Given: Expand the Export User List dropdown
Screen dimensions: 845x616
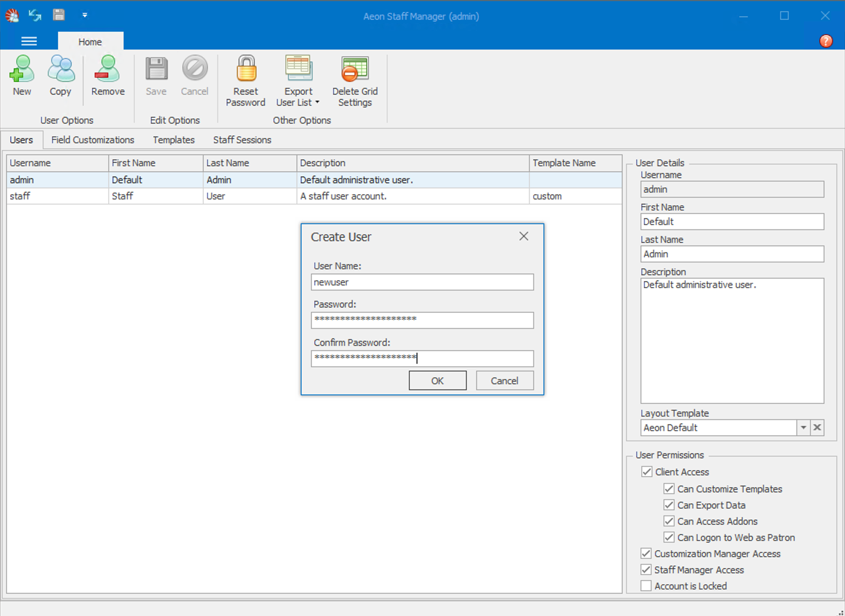Looking at the screenshot, I should coord(317,102).
